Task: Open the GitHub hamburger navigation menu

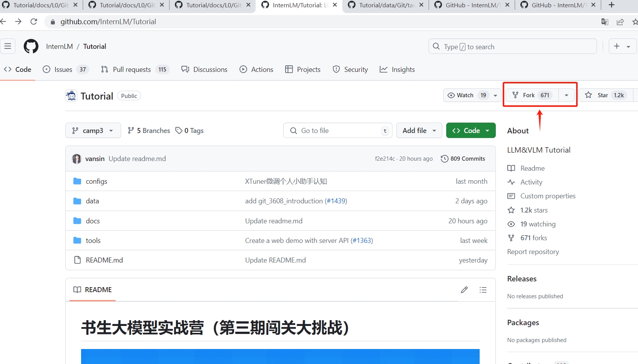Action: click(x=8, y=47)
